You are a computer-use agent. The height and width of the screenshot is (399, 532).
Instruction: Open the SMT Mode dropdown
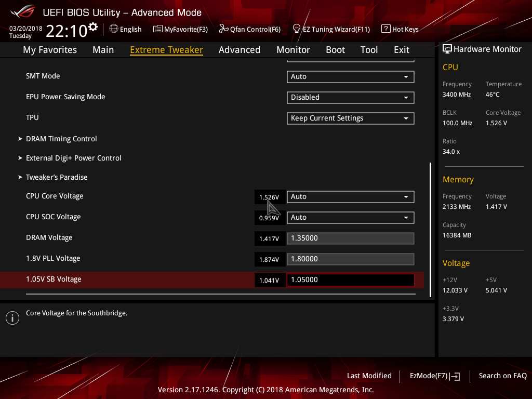[351, 77]
